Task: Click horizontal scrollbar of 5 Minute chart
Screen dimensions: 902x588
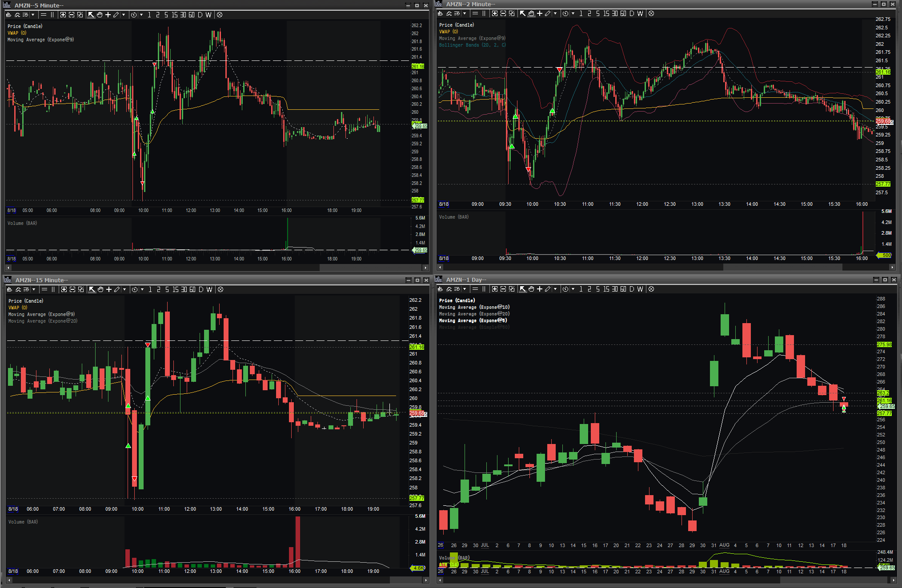Action: coord(216,268)
